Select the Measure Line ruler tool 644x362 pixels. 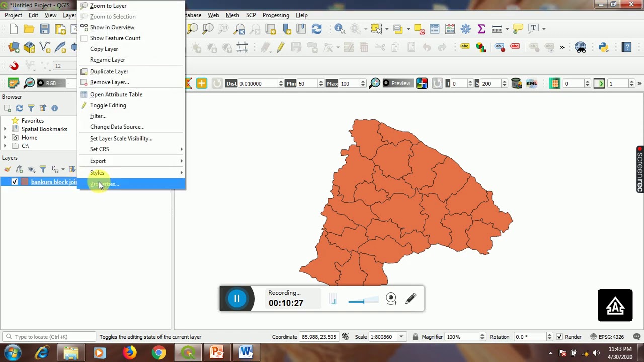[x=497, y=29]
